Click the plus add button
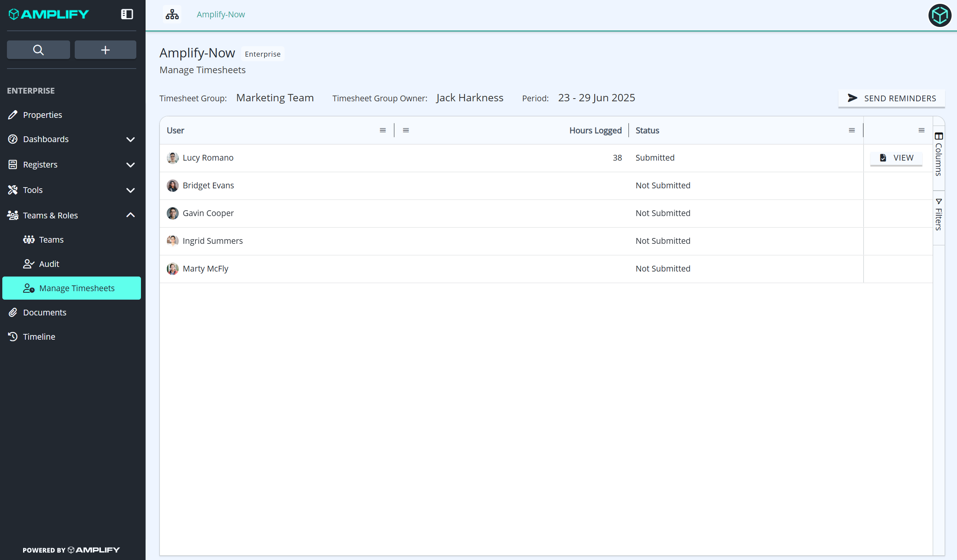Viewport: 957px width, 560px height. click(106, 50)
